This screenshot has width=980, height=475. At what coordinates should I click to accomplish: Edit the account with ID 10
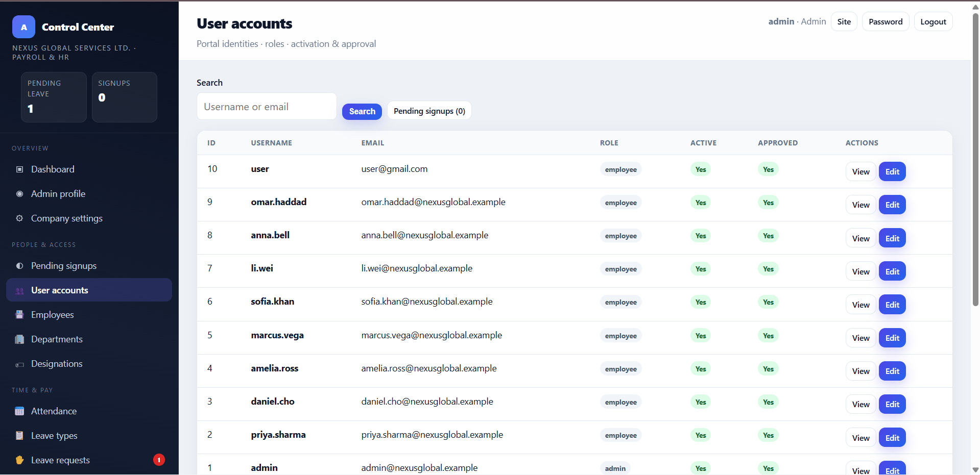point(892,171)
